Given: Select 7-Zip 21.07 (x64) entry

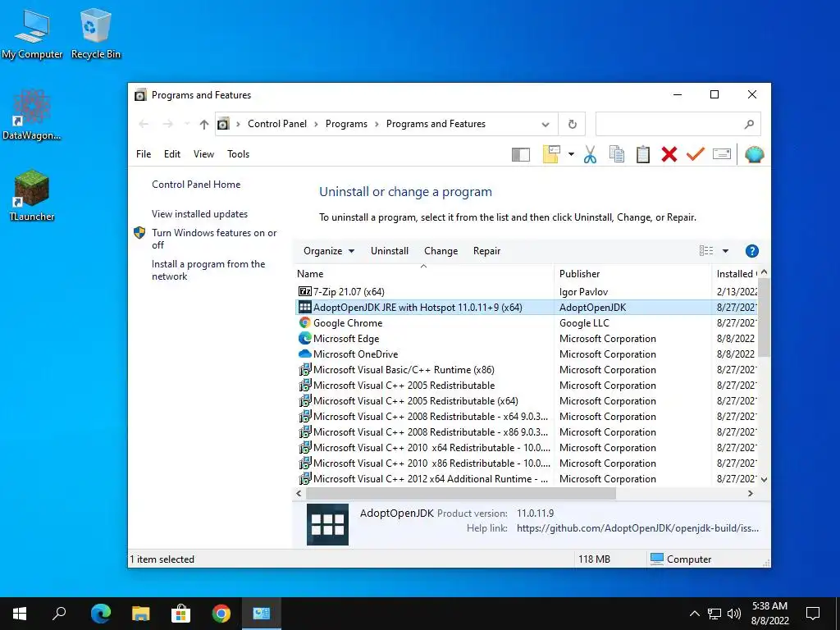Looking at the screenshot, I should tap(526, 292).
